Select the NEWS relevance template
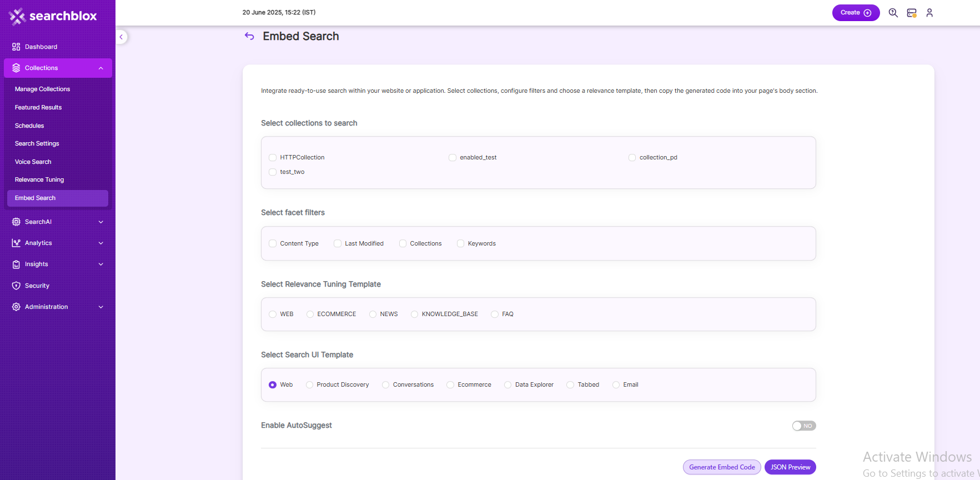The image size is (980, 480). (x=373, y=314)
